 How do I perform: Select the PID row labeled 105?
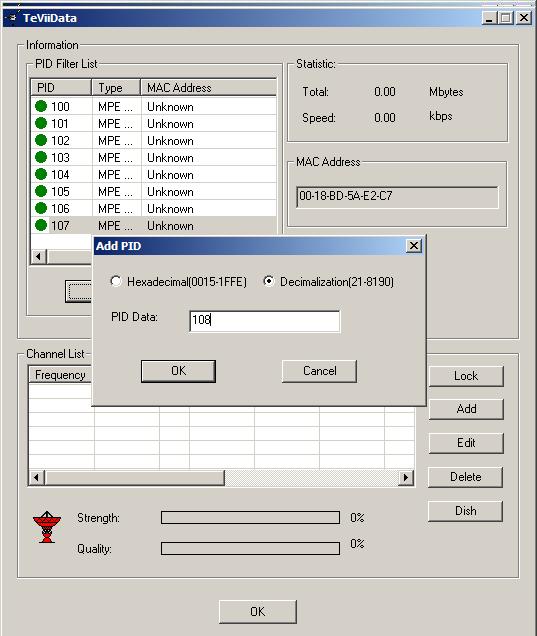(154, 191)
